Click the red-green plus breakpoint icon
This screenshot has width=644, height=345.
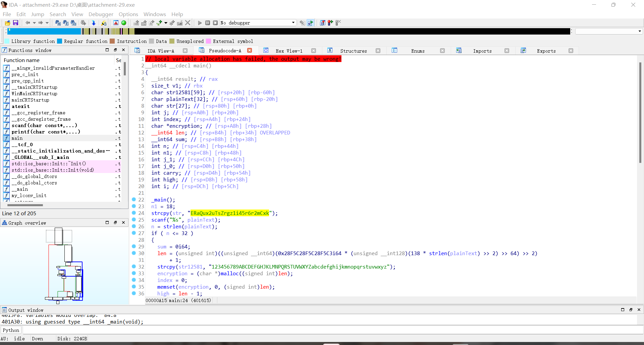[330, 23]
